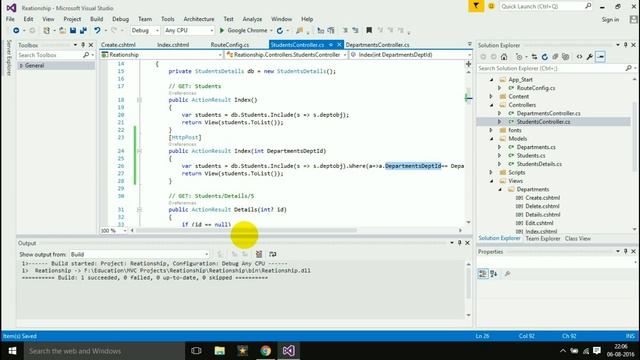640x360 pixels.
Task: Click the Alphabetical sort icon in Properties
Action: pos(493,274)
